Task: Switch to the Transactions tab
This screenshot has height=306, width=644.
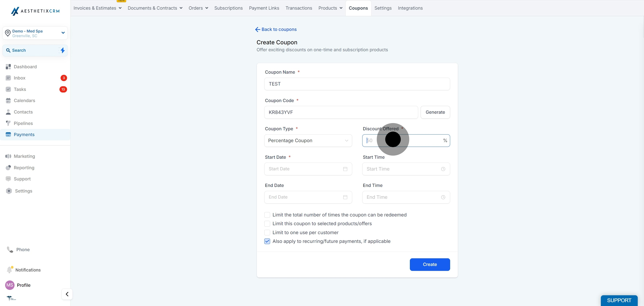Action: [299, 8]
